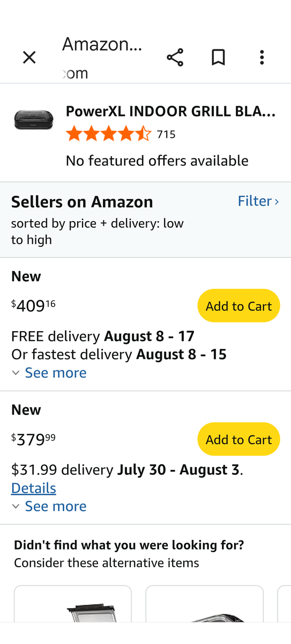Image resolution: width=291 pixels, height=644 pixels.
Task: Tap the chevron beside first See more
Action: pyautogui.click(x=16, y=373)
